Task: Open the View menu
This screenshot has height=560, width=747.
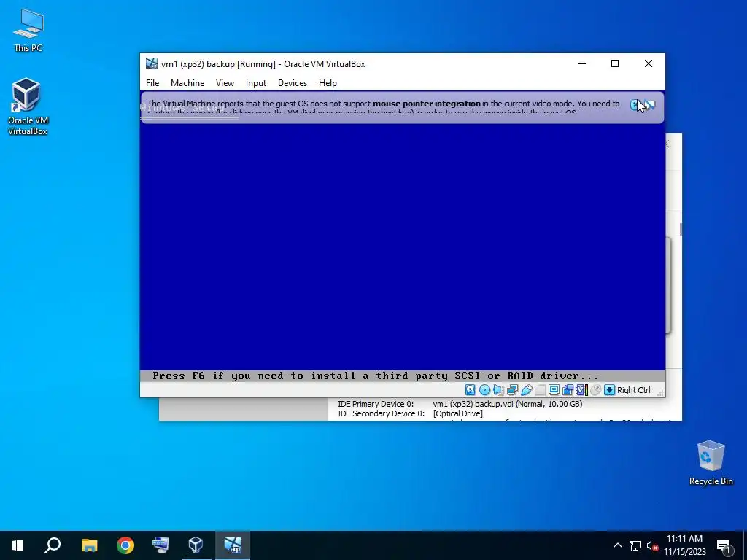Action: pos(225,83)
